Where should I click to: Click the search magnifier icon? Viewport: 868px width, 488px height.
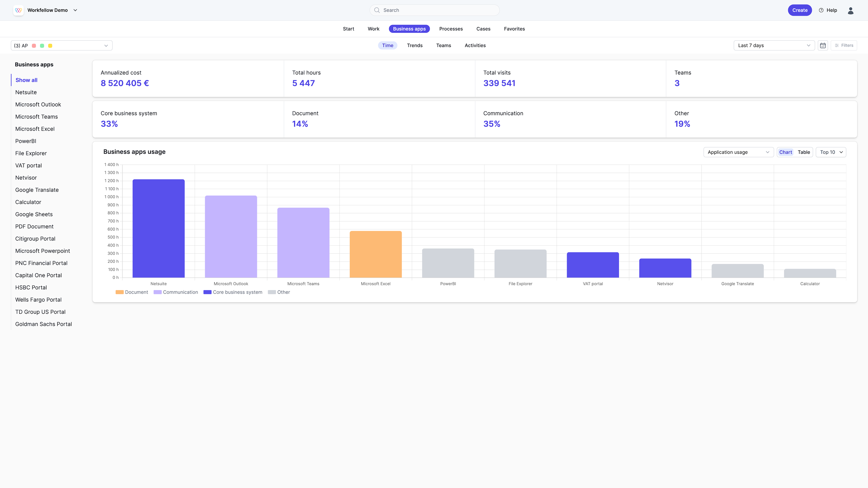point(377,10)
